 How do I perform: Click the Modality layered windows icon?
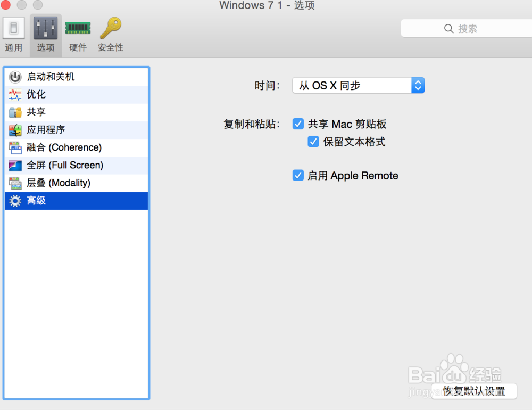point(15,183)
